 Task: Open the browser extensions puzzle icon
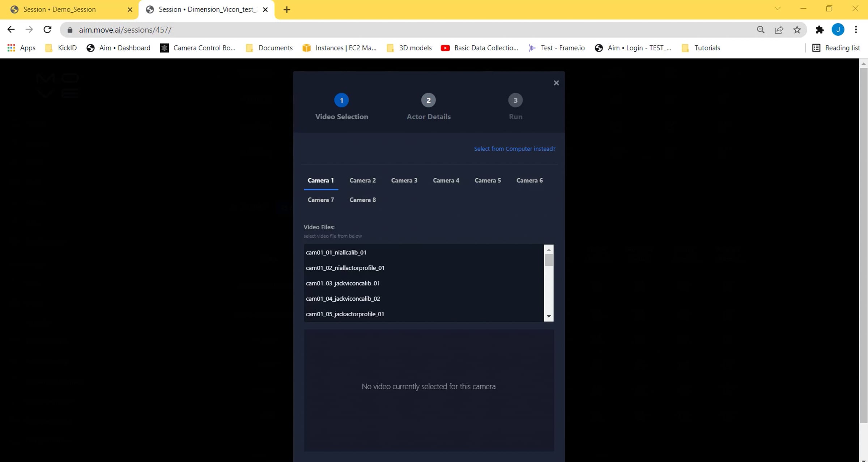click(x=820, y=30)
